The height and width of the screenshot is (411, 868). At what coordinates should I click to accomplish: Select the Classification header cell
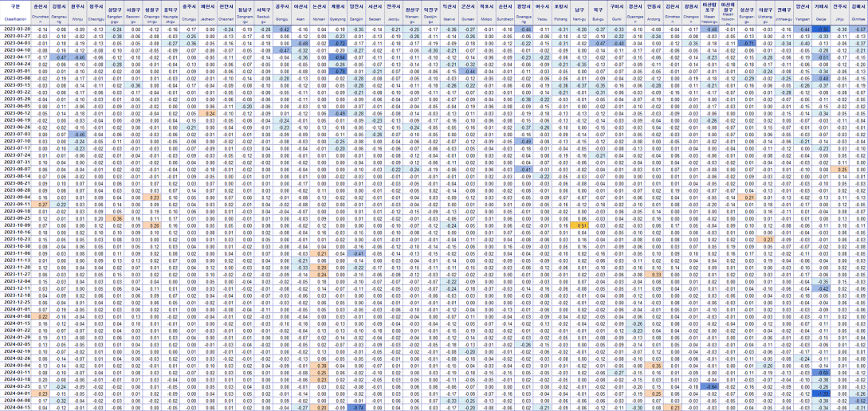point(16,12)
